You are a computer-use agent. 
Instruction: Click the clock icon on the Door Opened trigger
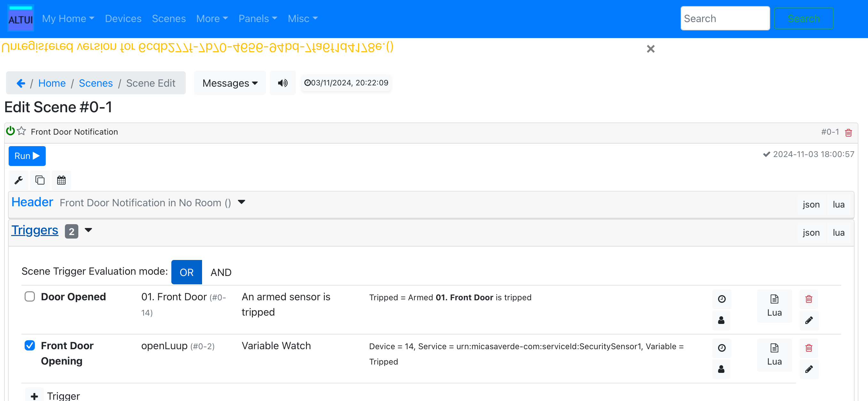coord(722,299)
